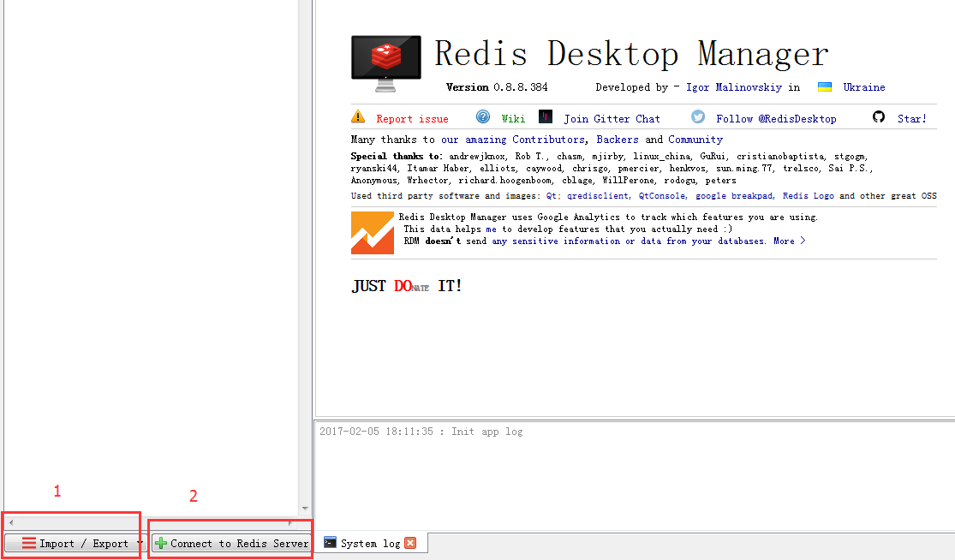This screenshot has width=955, height=560.
Task: Open the Qt third party link
Action: [x=552, y=195]
